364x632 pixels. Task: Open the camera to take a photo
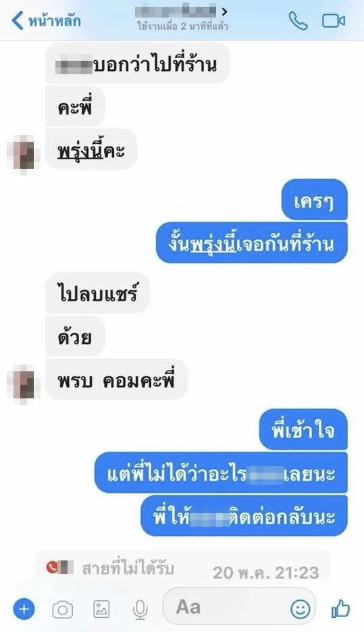coord(63,610)
